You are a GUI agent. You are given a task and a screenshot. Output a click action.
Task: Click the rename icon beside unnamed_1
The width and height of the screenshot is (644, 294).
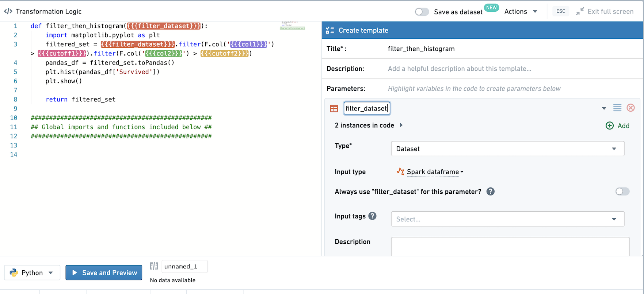pyautogui.click(x=154, y=266)
